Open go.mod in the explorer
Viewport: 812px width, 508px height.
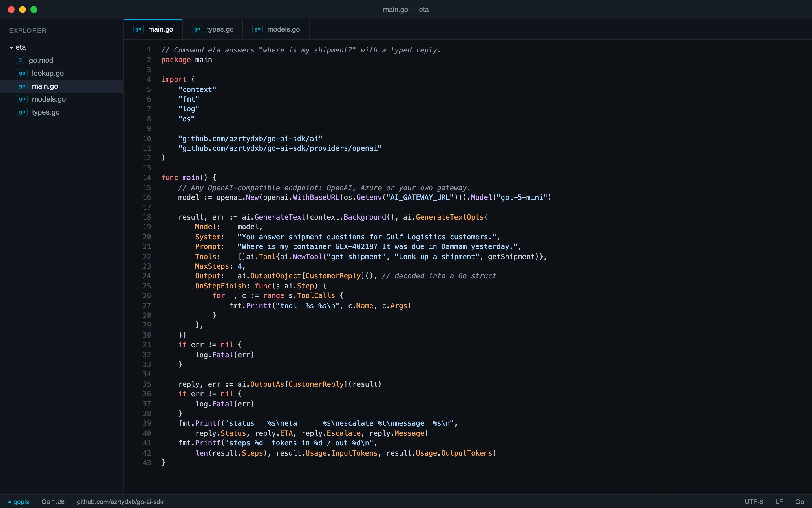click(62, 60)
